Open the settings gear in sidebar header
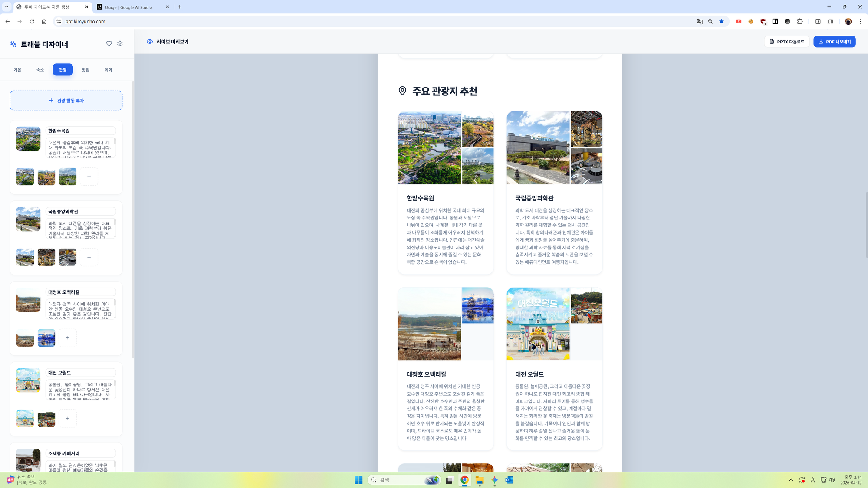Screen dimensions: 868x488 (120, 43)
